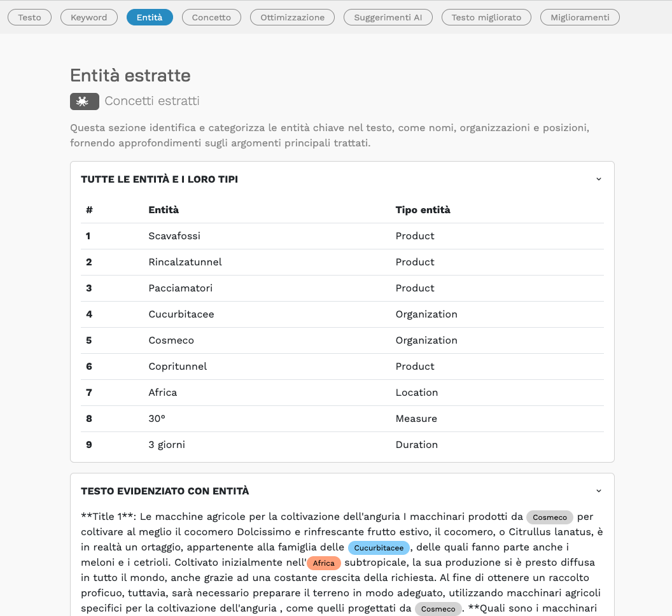Select the Entità tab

pos(150,17)
